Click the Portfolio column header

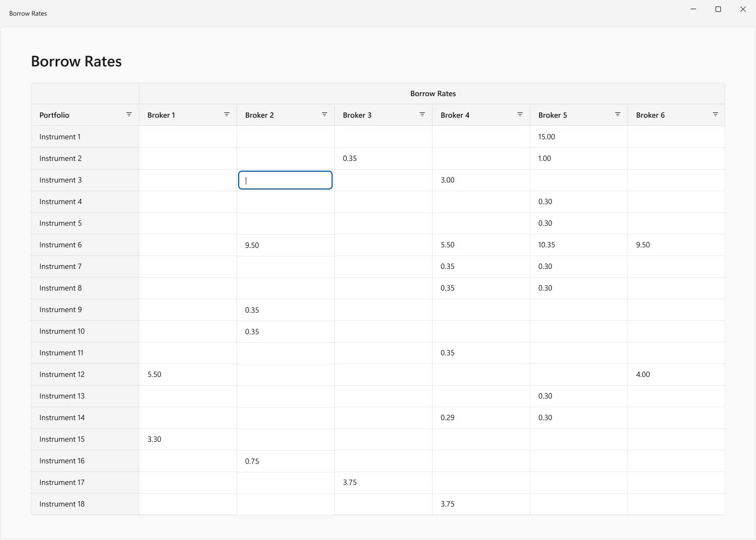coord(54,114)
